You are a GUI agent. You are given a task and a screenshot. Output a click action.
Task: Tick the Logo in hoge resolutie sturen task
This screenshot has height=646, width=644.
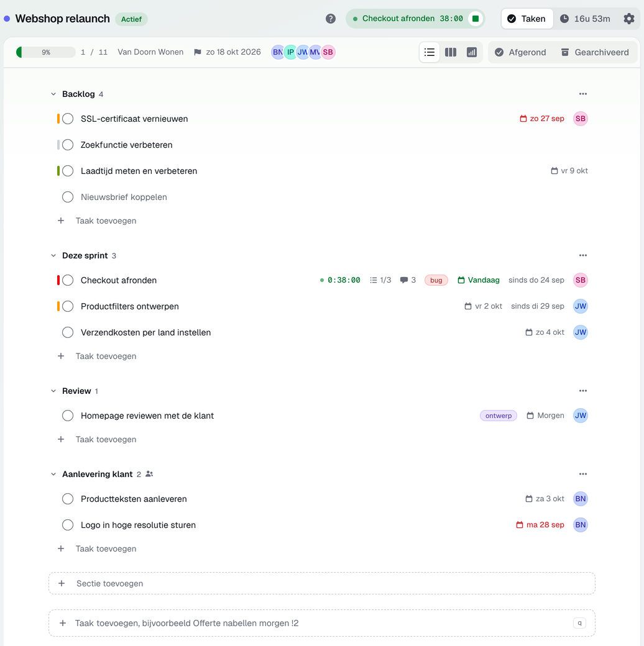pyautogui.click(x=68, y=525)
